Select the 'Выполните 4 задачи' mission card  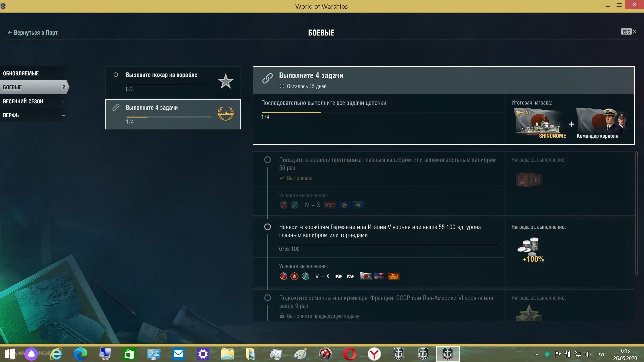tap(173, 114)
